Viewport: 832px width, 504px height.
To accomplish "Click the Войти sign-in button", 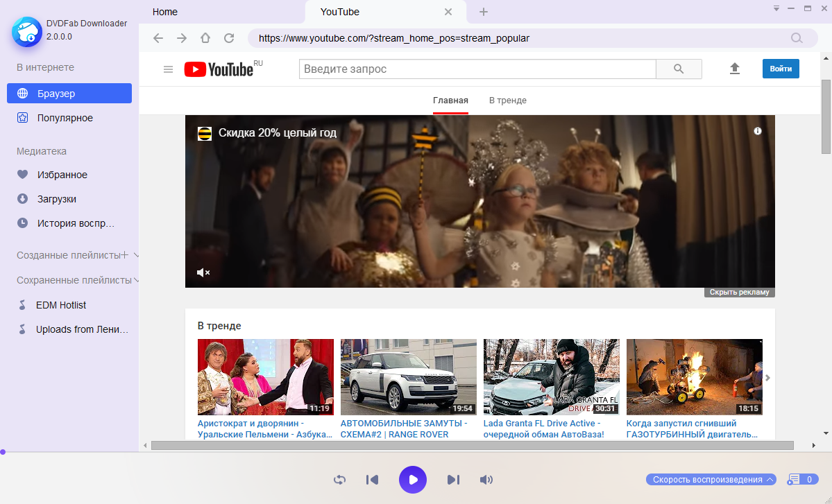I will pyautogui.click(x=781, y=69).
